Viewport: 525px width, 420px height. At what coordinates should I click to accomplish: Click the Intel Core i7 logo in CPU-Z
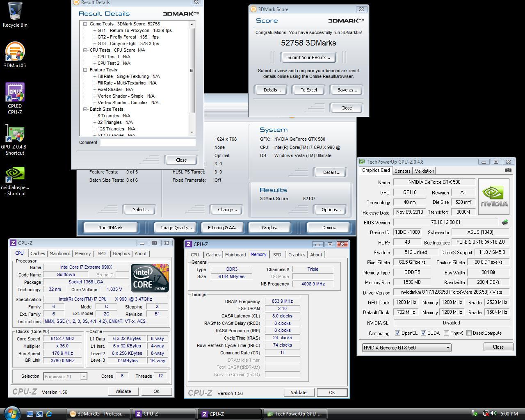(150, 278)
